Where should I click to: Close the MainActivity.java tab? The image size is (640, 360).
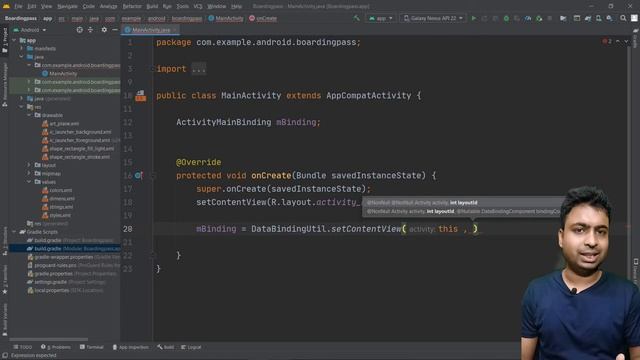click(x=175, y=30)
